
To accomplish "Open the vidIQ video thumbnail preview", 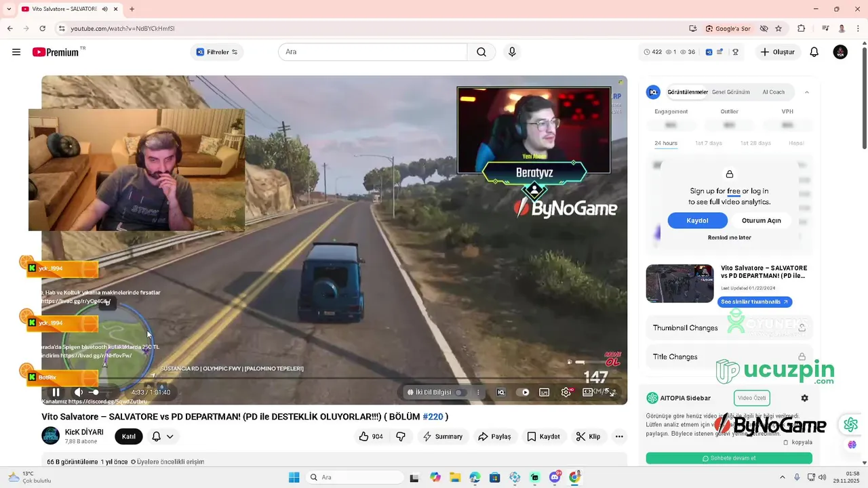I will pos(679,283).
